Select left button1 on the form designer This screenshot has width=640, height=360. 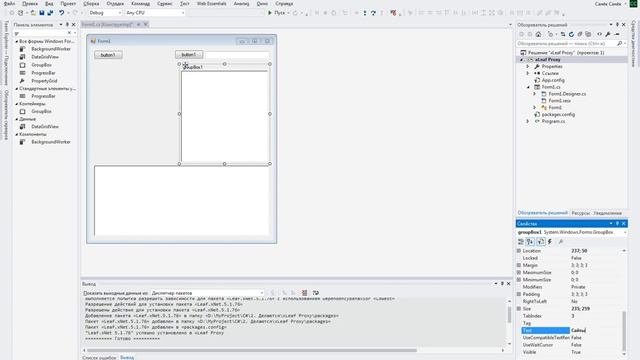tap(108, 55)
